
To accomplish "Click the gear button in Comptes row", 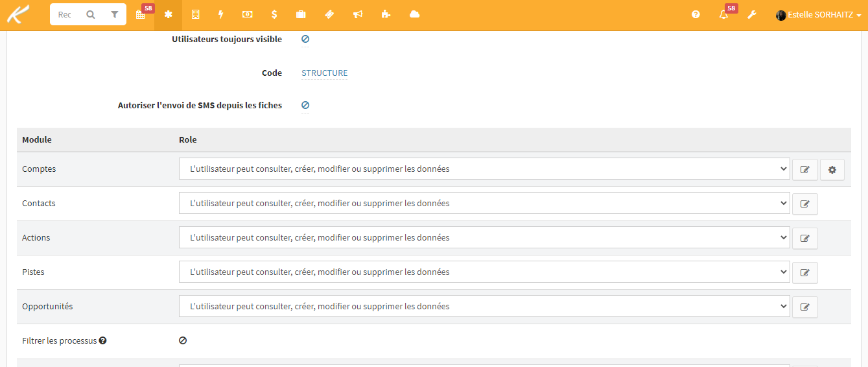I will tap(832, 170).
